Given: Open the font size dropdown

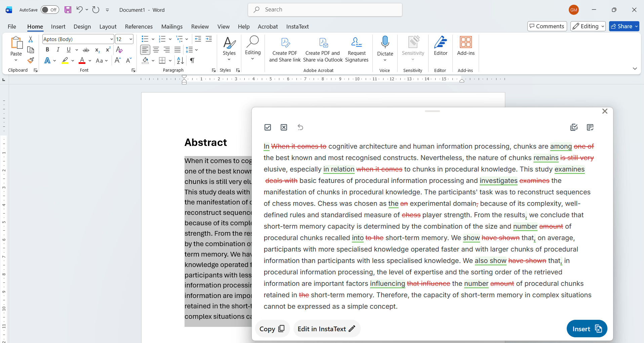Looking at the screenshot, I should [131, 39].
